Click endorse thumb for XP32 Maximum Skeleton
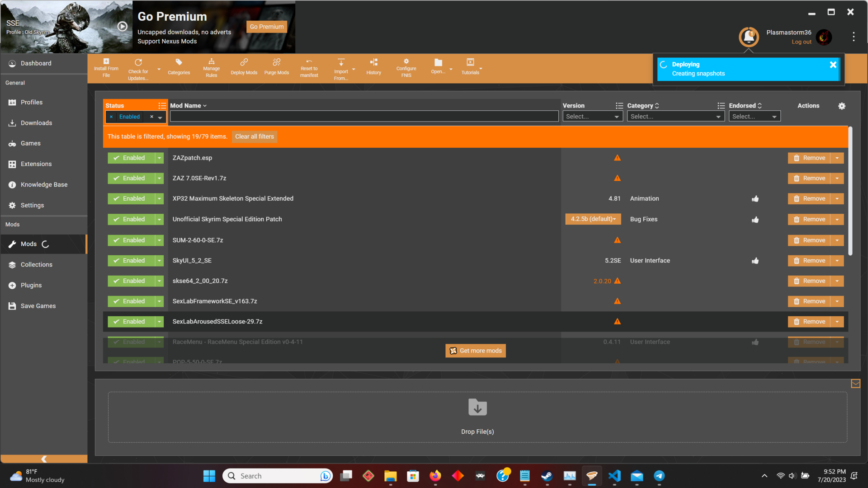 [x=755, y=199]
